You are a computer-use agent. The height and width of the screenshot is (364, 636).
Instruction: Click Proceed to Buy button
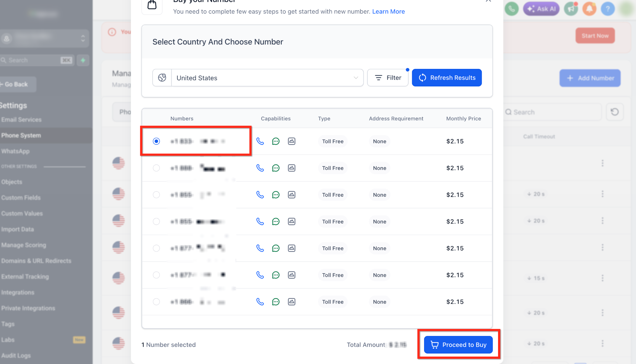[x=458, y=345]
